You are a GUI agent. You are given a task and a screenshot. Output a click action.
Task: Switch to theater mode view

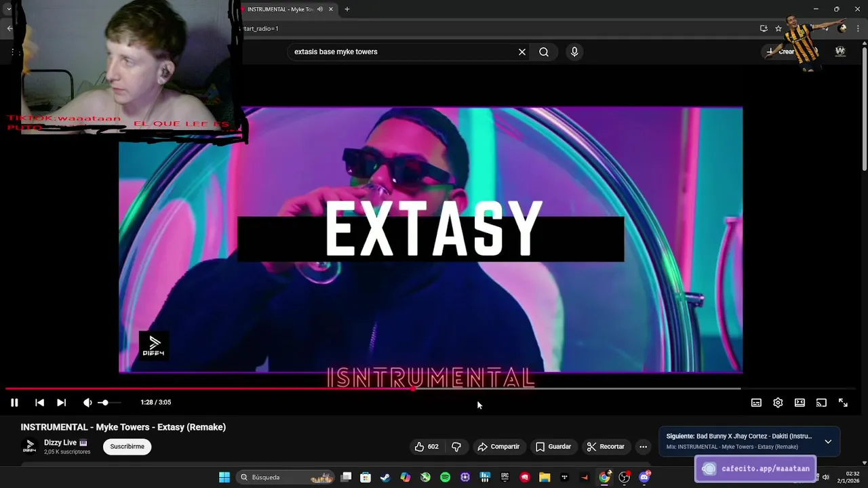click(x=800, y=403)
